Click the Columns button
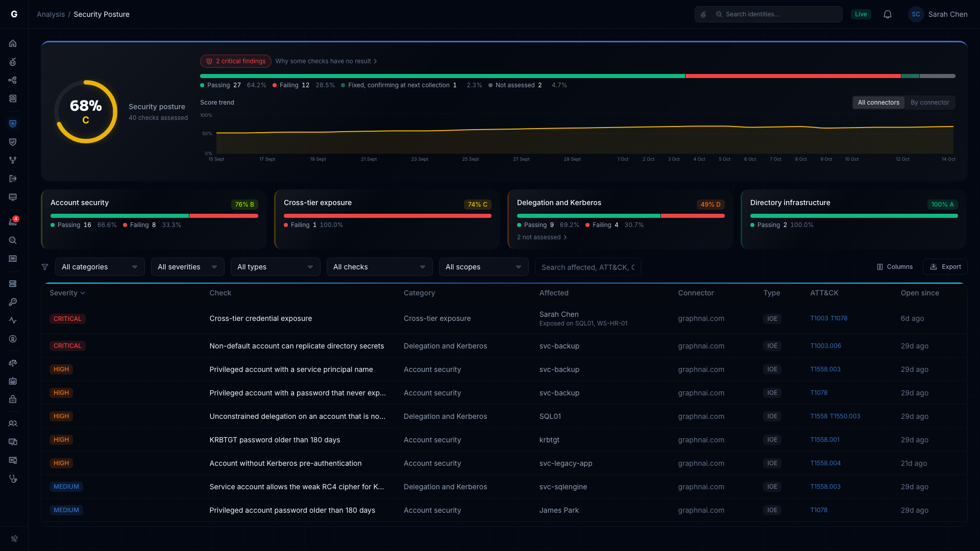 (x=895, y=267)
